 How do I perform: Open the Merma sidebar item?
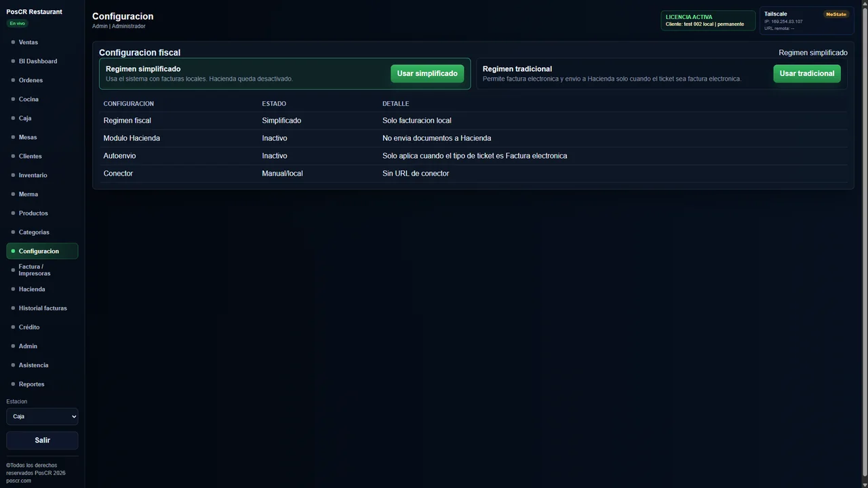pos(42,194)
